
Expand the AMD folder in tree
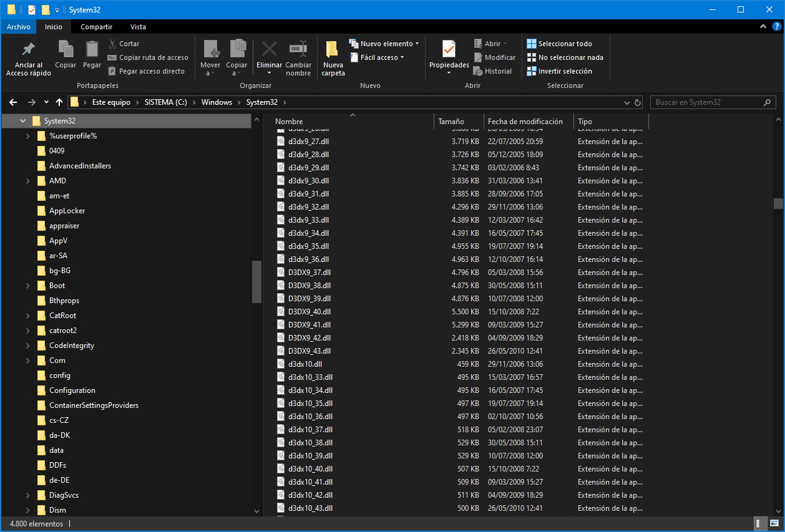click(x=28, y=181)
